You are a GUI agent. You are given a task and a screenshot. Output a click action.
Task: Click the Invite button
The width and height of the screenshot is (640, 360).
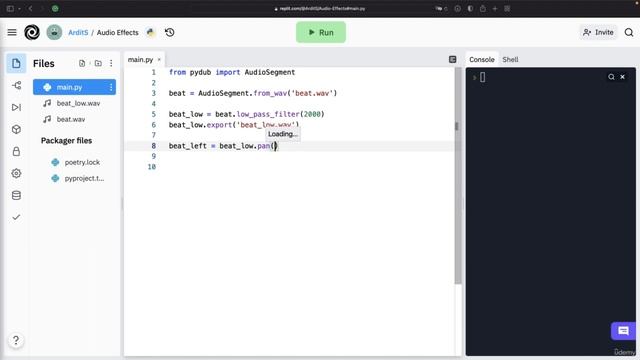[598, 32]
